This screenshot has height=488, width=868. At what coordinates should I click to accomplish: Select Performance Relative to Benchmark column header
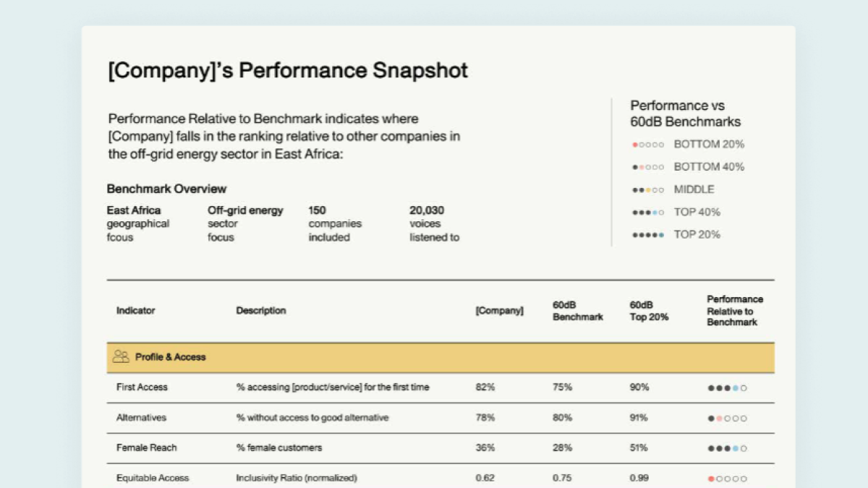coord(735,311)
